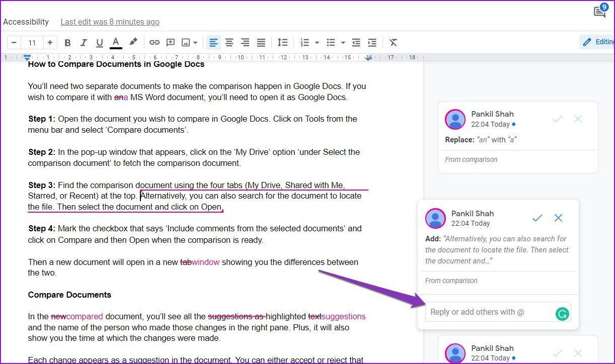
Task: Open comment history icon with badge
Action: tap(600, 11)
